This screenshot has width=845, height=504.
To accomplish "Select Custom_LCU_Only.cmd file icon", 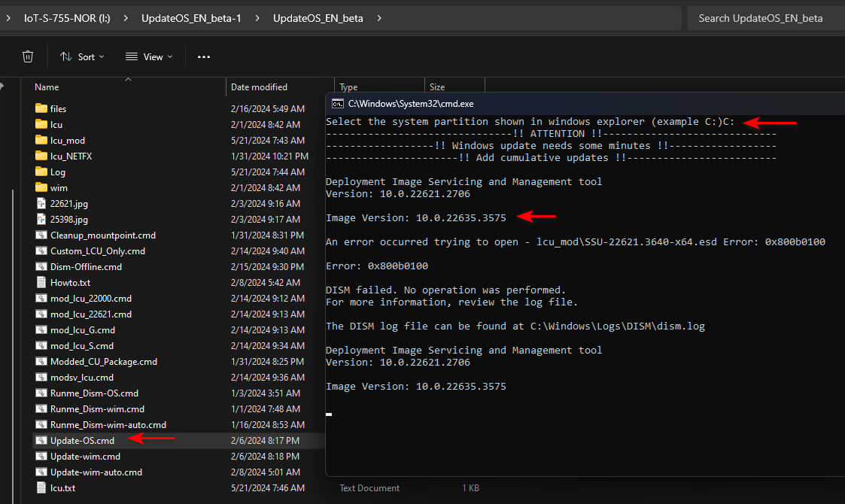I will 41,250.
